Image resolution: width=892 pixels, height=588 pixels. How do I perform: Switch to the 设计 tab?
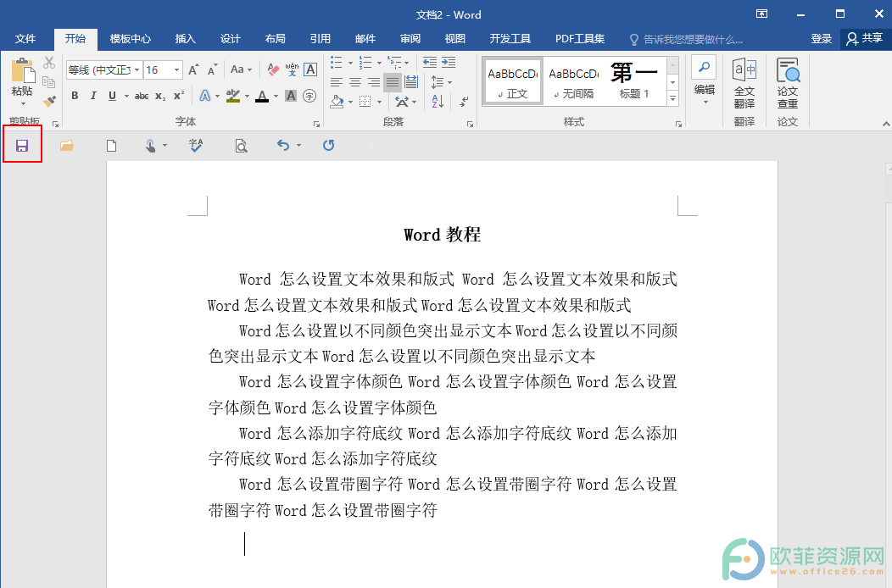231,39
